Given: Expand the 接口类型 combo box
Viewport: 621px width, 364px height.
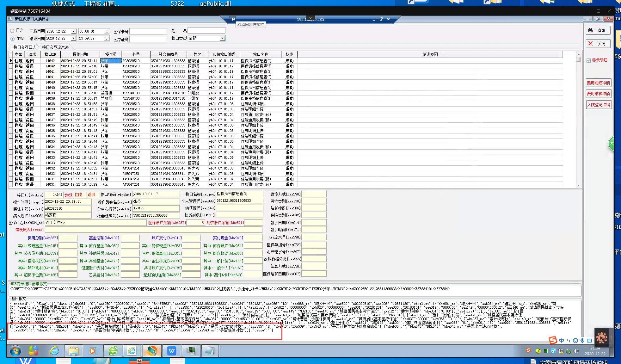Looking at the screenshot, I should (222, 38).
